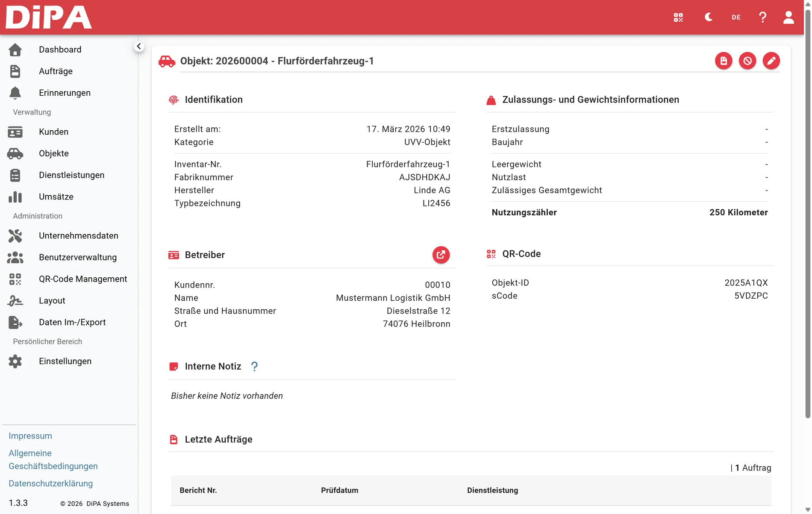Image resolution: width=812 pixels, height=514 pixels.
Task: Click the Daten Im-/Export file icon
Action: (15, 323)
